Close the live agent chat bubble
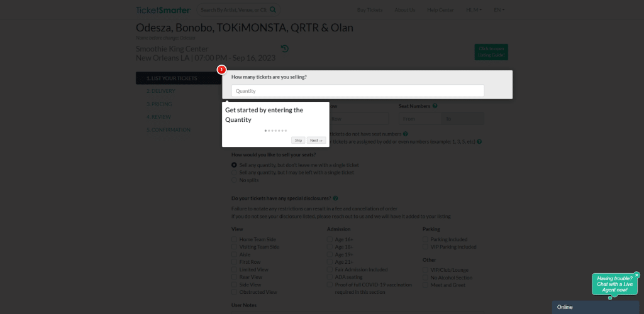Image resolution: width=644 pixels, height=314 pixels. pyautogui.click(x=636, y=275)
